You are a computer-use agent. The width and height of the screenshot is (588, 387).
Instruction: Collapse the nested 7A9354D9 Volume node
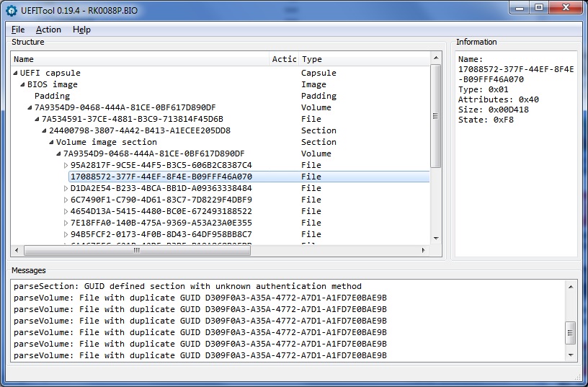[x=58, y=154]
